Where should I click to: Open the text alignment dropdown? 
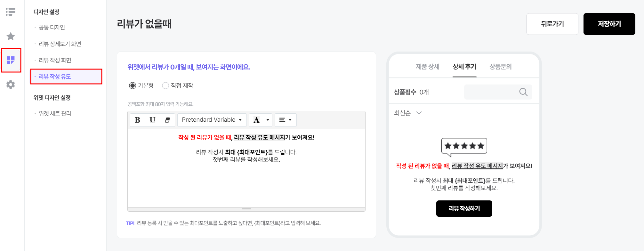click(286, 120)
